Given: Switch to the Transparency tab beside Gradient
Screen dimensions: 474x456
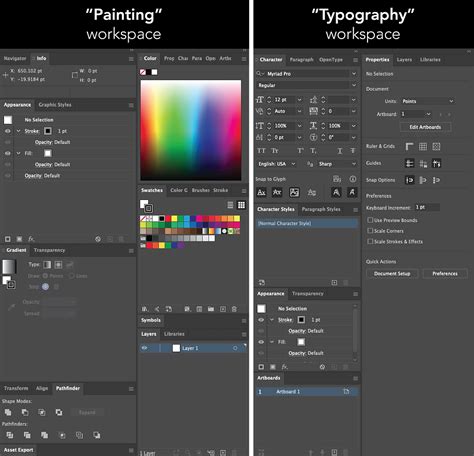Looking at the screenshot, I should [x=49, y=250].
